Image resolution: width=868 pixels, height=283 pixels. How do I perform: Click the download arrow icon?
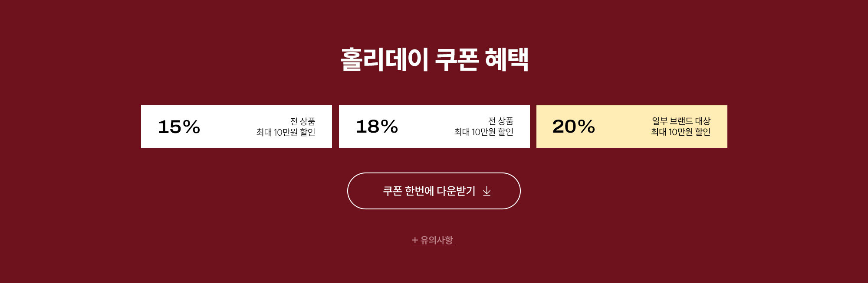(x=487, y=191)
